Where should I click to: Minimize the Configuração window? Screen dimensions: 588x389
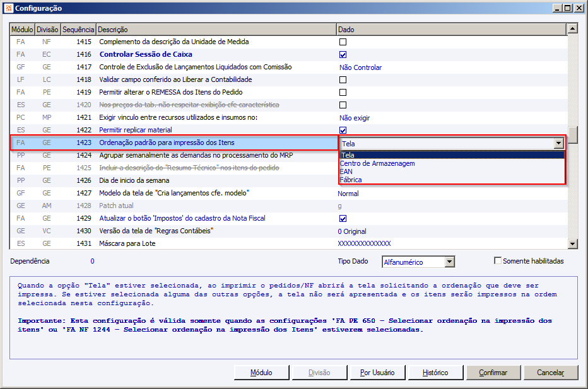point(558,8)
